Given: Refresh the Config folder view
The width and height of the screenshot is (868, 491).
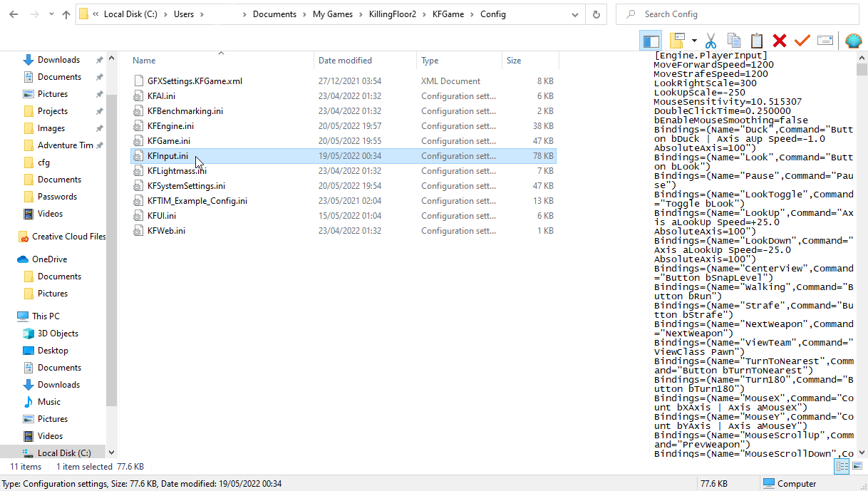Looking at the screenshot, I should pyautogui.click(x=596, y=14).
